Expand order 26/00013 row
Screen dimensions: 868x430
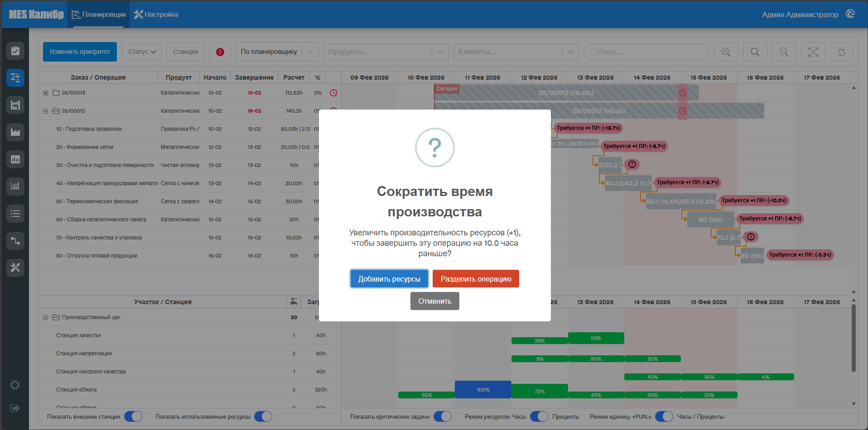(x=45, y=93)
